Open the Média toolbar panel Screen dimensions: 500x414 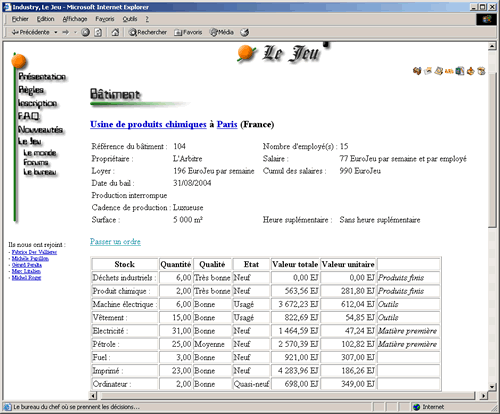222,32
